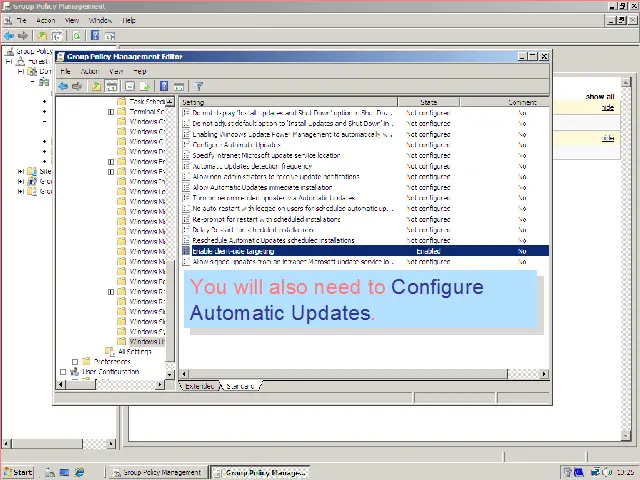This screenshot has height=480, width=640.
Task: Expand Sites node in Group Policy Management tree
Action: tap(20, 171)
